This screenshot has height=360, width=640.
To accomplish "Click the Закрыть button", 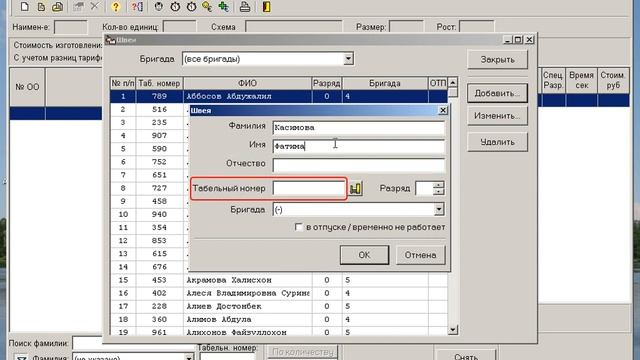I will (x=497, y=60).
